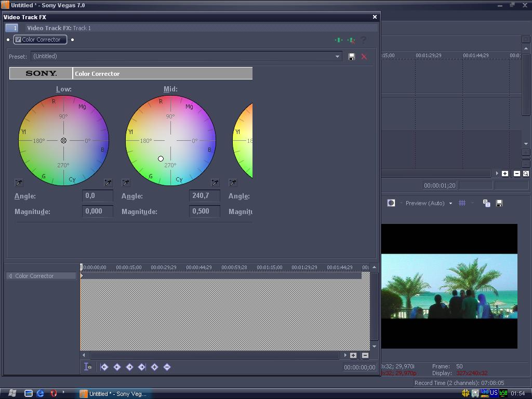Launch Opera browser from quick launch
Screen dimensions: 532x399
pos(54,393)
